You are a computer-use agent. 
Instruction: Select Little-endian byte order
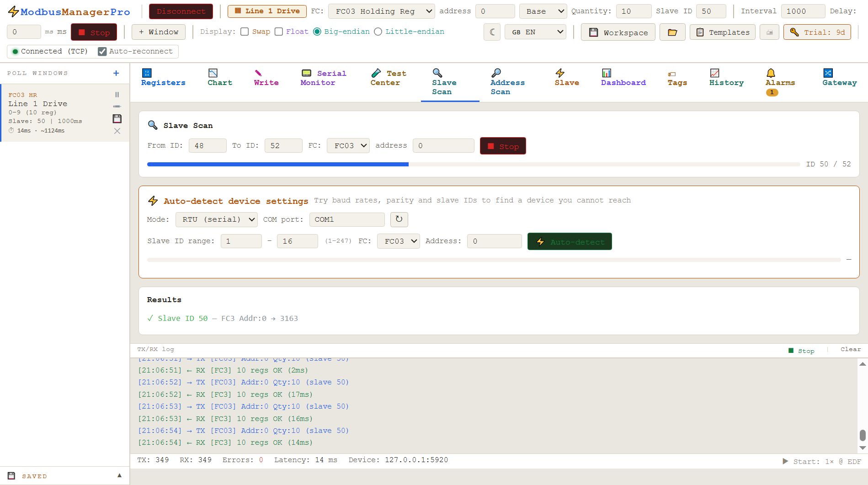pos(378,32)
